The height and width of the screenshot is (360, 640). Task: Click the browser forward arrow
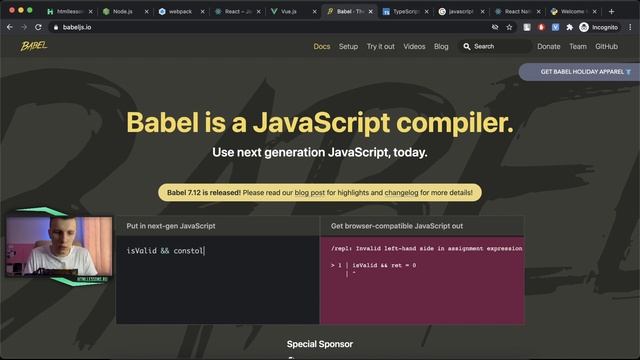coord(24,27)
